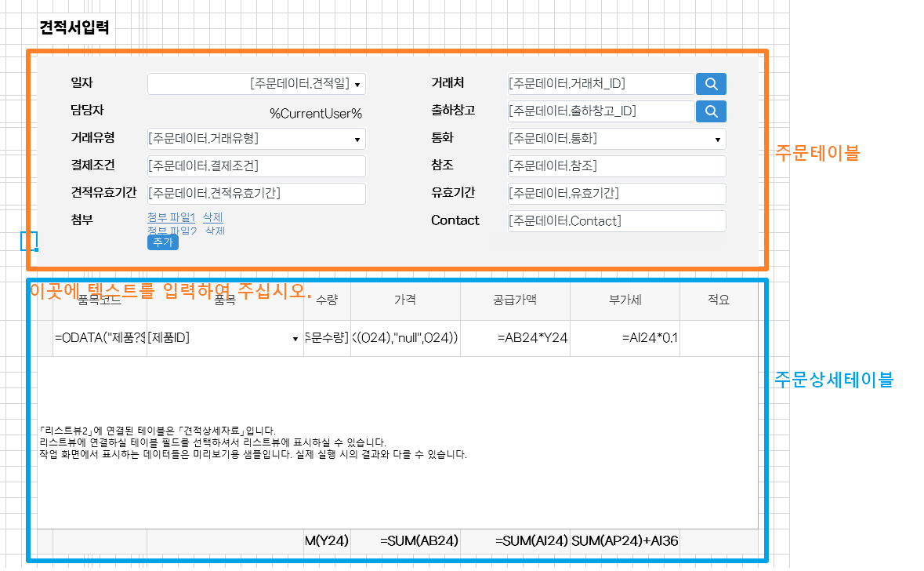Click the 일자 label
The image size is (924, 571).
click(82, 83)
